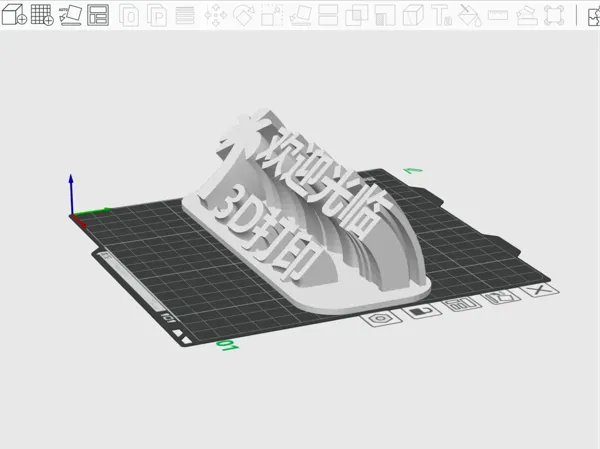Open the Variable layer height tool
Viewport: 600px width, 449px height.
(x=185, y=15)
